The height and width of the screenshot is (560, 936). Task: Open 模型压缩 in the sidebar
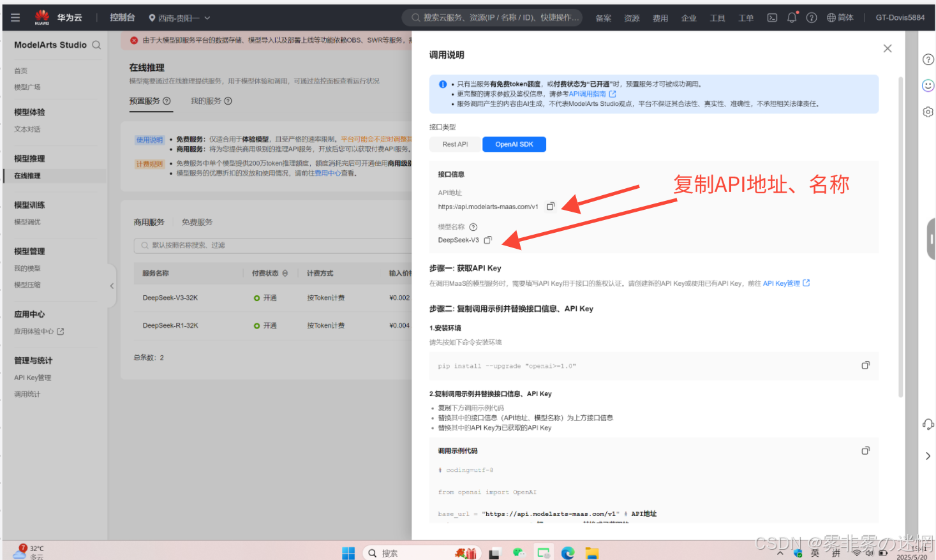pos(27,285)
